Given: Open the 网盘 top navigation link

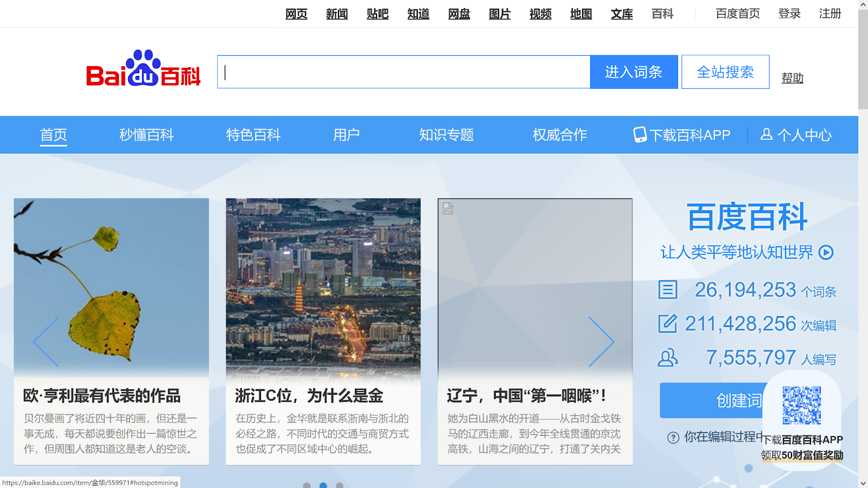Looking at the screenshot, I should [x=459, y=14].
